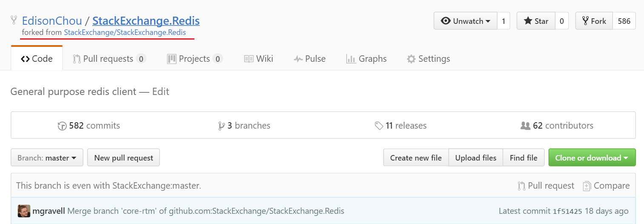The width and height of the screenshot is (644, 224).
Task: Expand the Clone or download menu
Action: (592, 158)
